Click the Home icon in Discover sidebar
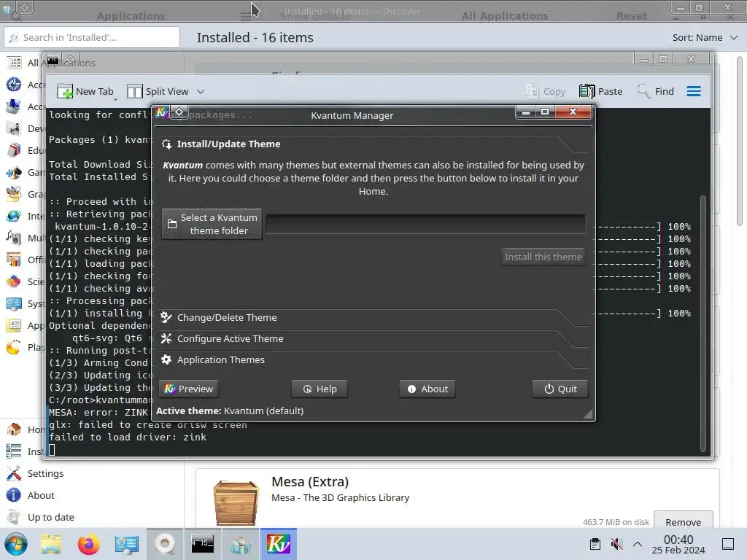This screenshot has height=560, width=747. tap(14, 429)
